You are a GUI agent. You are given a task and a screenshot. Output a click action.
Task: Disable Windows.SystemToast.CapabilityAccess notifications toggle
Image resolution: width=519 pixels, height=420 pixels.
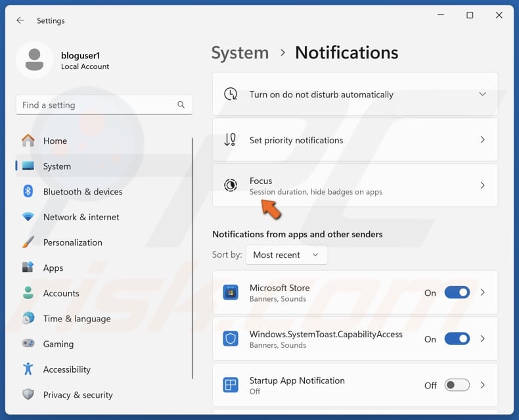457,339
